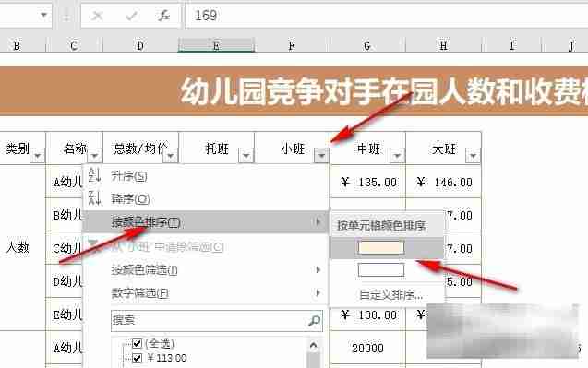Open 数字筛选 submenu
This screenshot has width=588, height=368.
point(206,292)
